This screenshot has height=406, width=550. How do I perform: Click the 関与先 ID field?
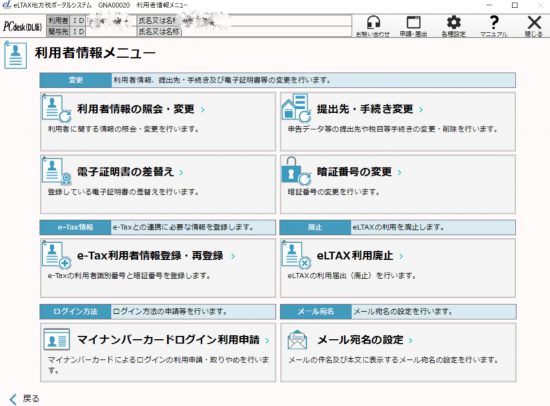coord(111,32)
